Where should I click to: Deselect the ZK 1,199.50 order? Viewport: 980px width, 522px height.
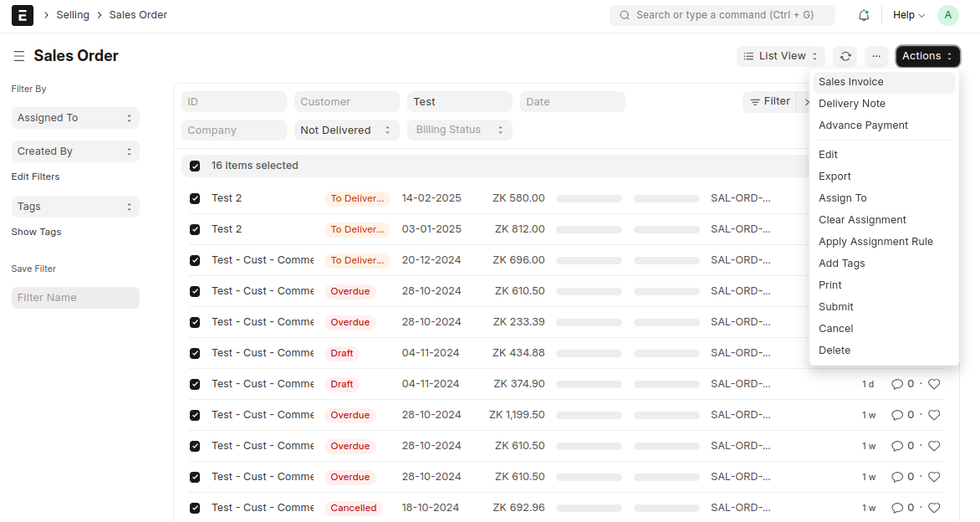point(195,415)
